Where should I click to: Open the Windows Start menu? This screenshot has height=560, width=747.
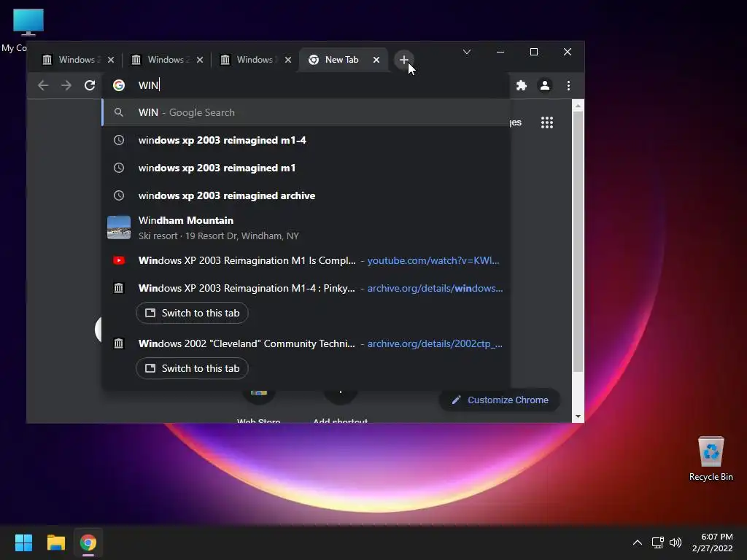(23, 542)
